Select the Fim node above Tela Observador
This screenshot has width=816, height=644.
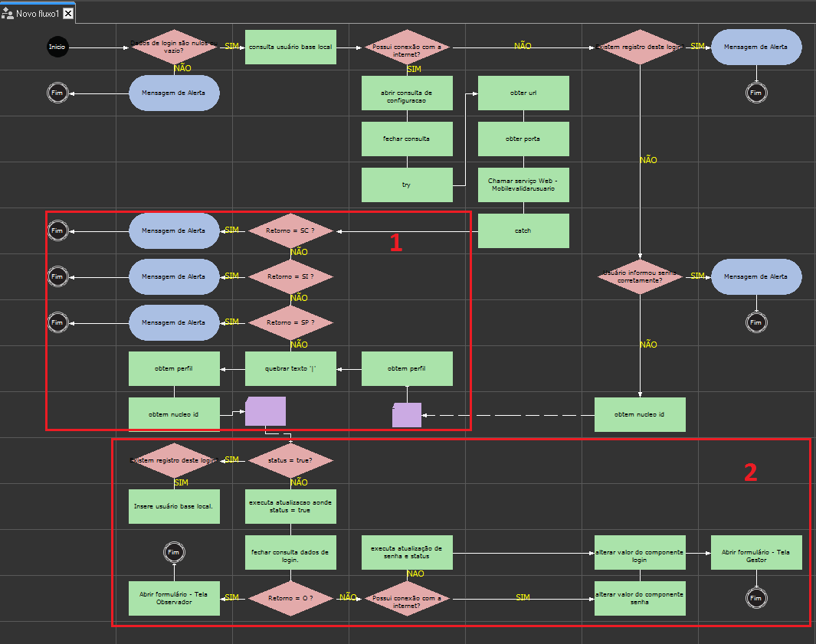(x=174, y=552)
